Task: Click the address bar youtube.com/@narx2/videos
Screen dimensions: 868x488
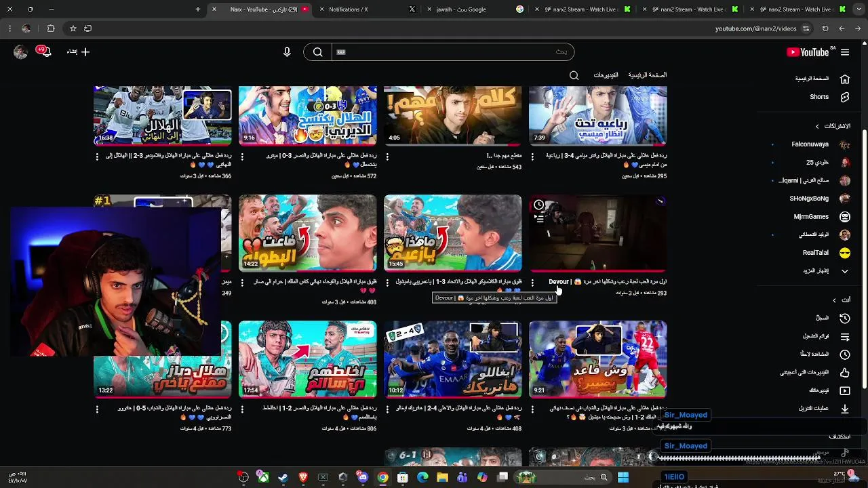Action: tap(755, 28)
